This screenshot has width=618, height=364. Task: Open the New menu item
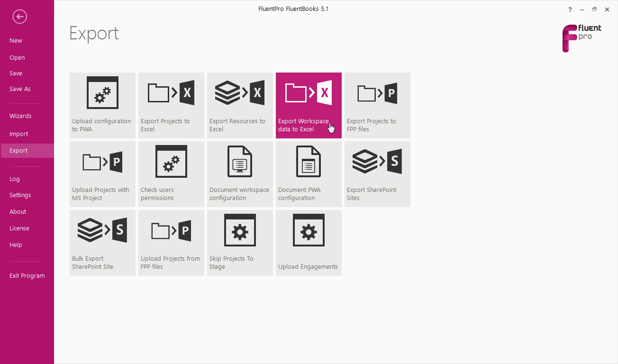tap(16, 41)
